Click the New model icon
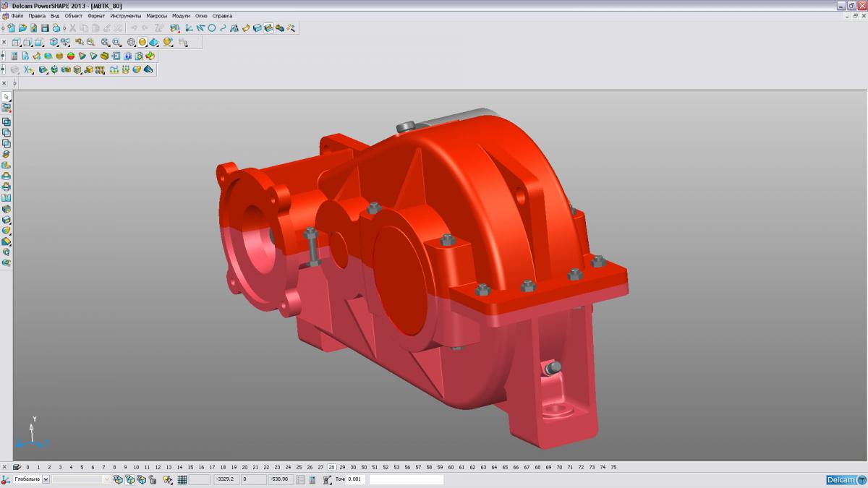The height and width of the screenshot is (488, 868). pyautogui.click(x=12, y=28)
